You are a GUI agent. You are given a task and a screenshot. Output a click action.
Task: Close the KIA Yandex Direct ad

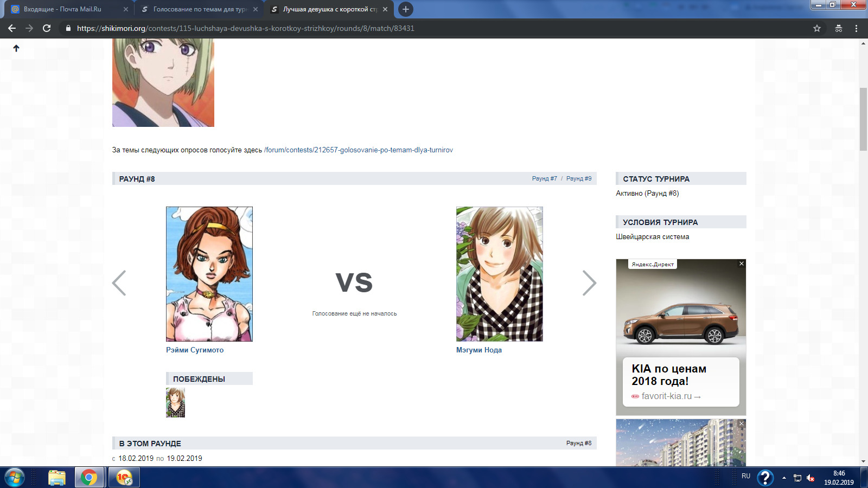[741, 264]
